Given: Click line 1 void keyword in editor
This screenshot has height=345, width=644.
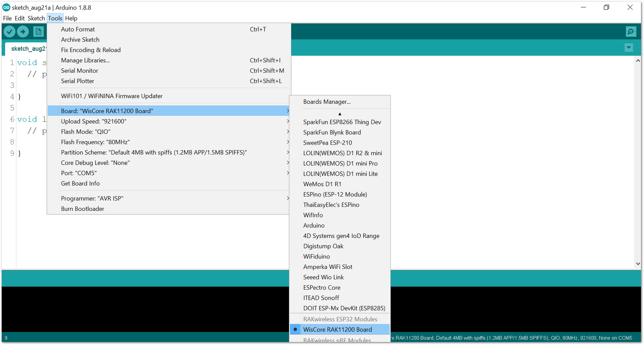Looking at the screenshot, I should point(27,63).
